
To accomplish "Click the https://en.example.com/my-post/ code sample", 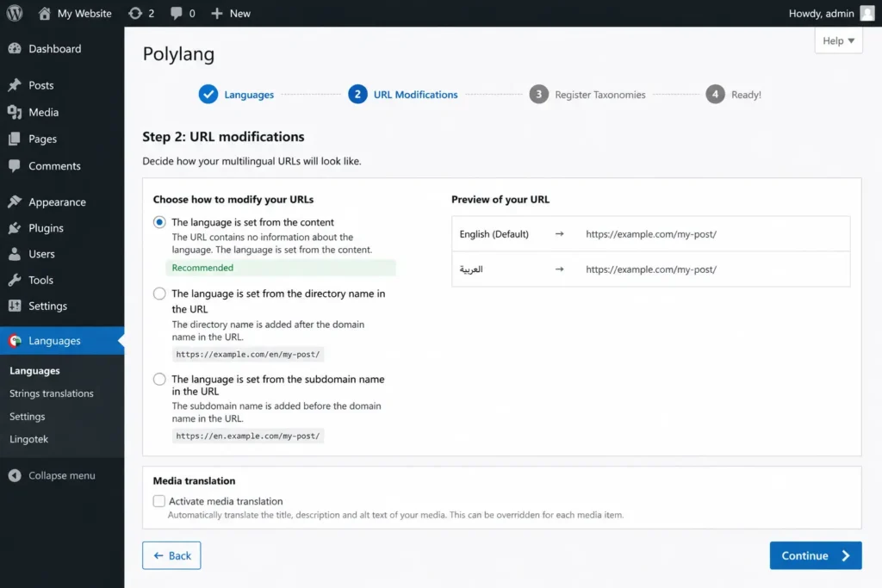I will 247,436.
